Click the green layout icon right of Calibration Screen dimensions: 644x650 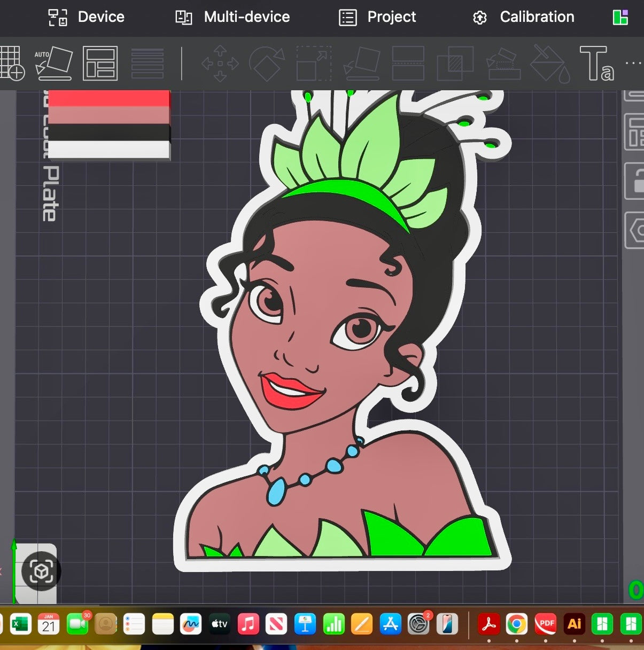[620, 18]
